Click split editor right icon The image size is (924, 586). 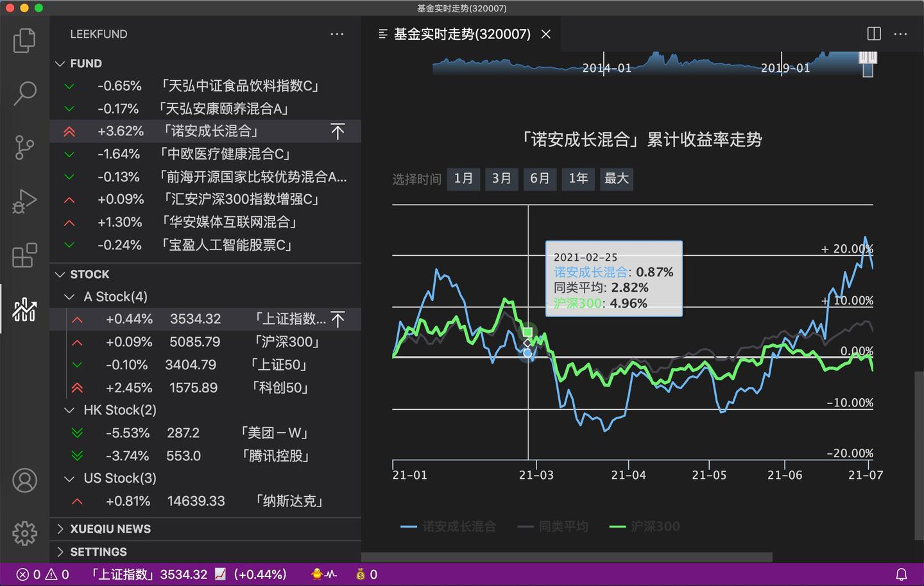tap(874, 34)
